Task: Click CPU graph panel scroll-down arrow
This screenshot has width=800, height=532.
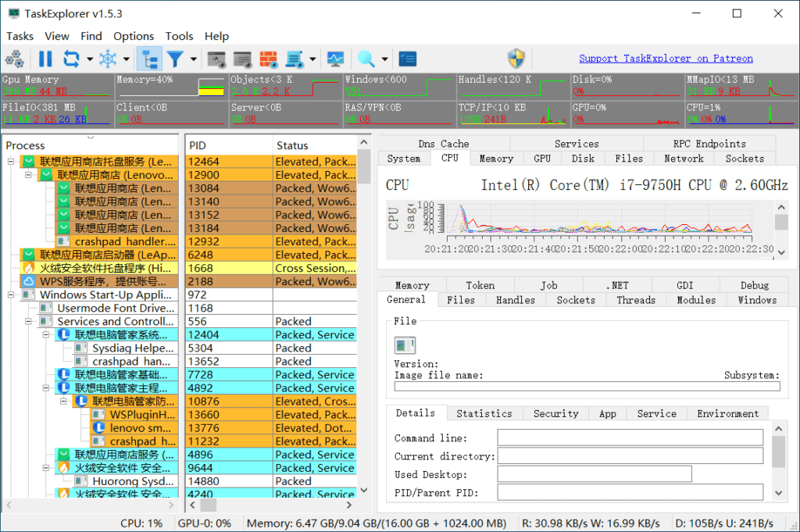Action: point(781,252)
